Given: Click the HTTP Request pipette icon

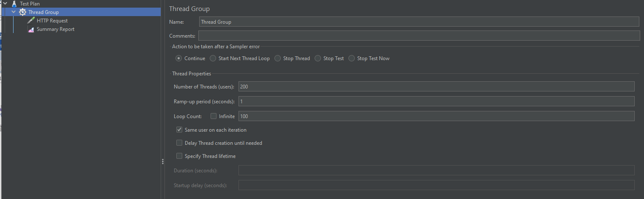Looking at the screenshot, I should tap(31, 21).
